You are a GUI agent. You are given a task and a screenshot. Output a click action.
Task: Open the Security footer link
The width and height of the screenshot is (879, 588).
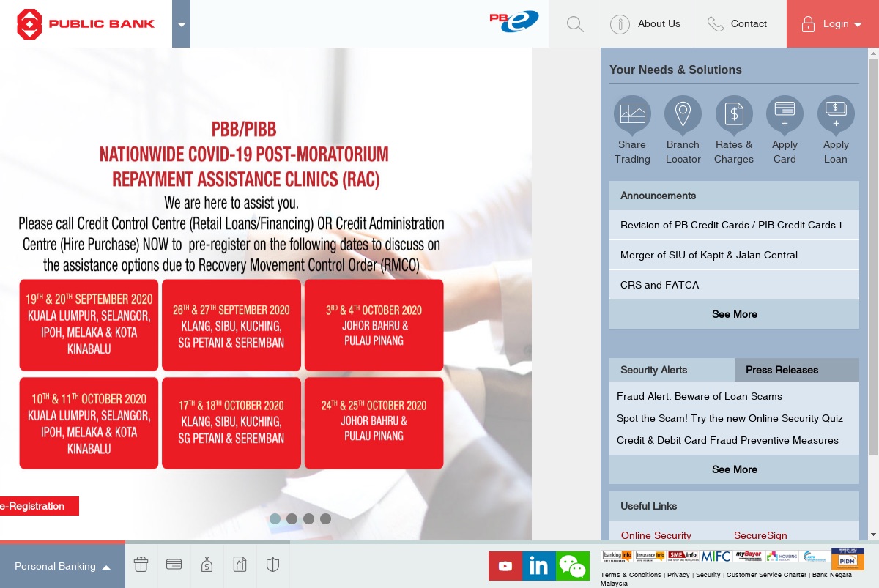(708, 576)
